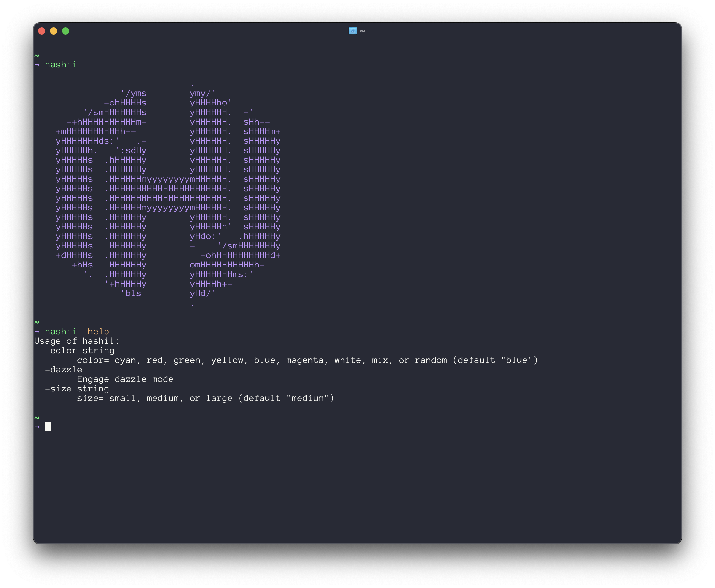Click the -size string option line
The width and height of the screenshot is (715, 588).
[77, 388]
